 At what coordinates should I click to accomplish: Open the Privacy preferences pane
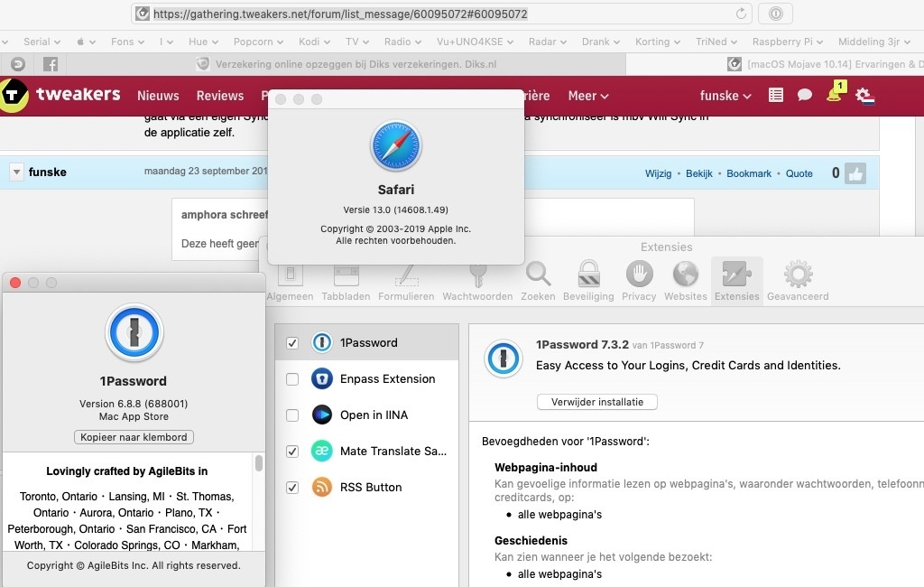click(x=639, y=282)
